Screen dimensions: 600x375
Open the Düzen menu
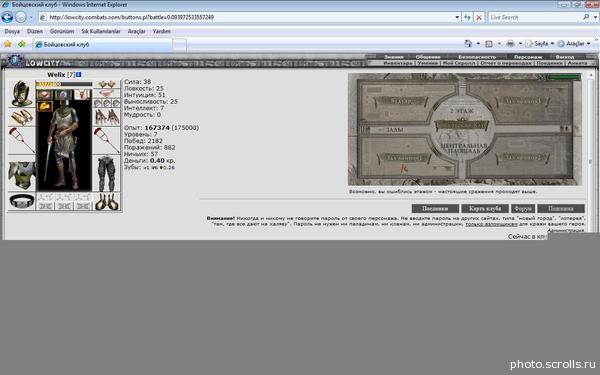click(35, 31)
